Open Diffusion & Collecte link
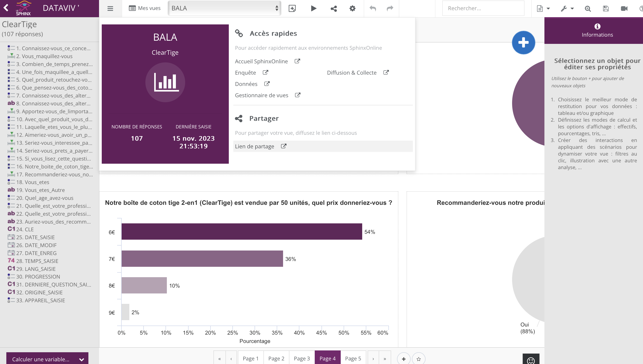643x364 pixels. [x=358, y=73]
